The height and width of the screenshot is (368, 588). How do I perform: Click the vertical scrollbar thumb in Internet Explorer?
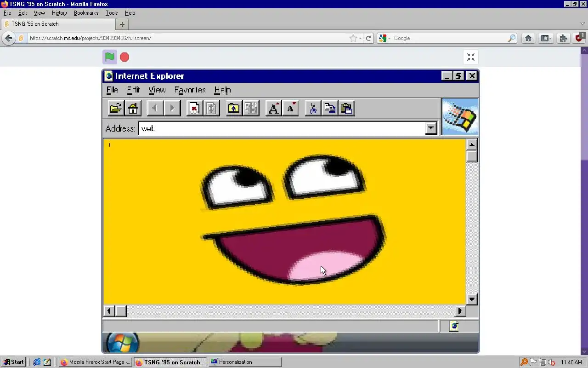pyautogui.click(x=472, y=156)
